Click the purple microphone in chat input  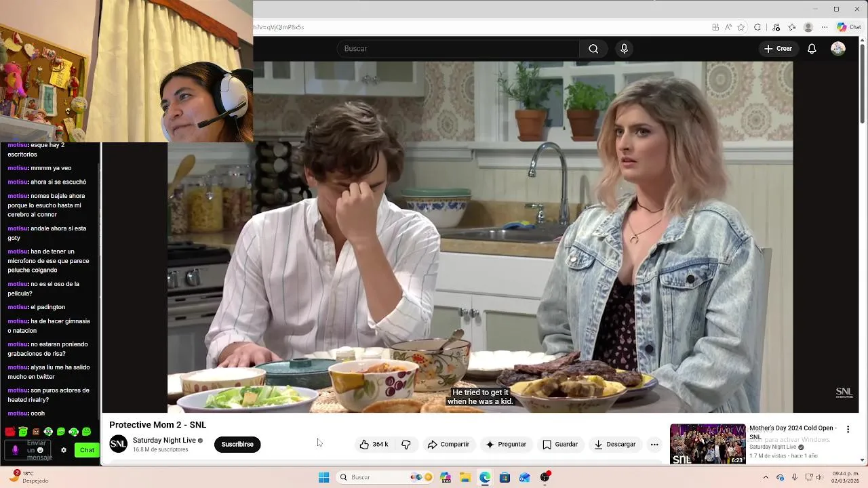(15, 450)
